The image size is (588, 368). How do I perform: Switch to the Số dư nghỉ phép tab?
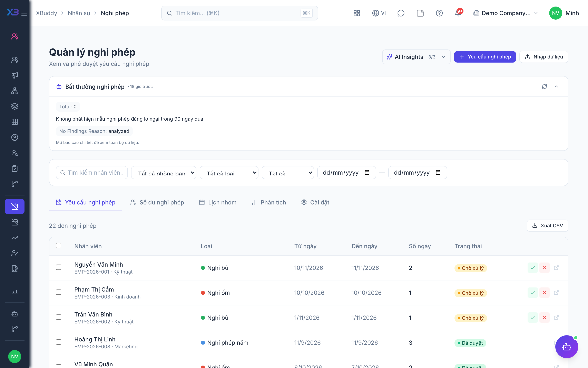point(157,202)
